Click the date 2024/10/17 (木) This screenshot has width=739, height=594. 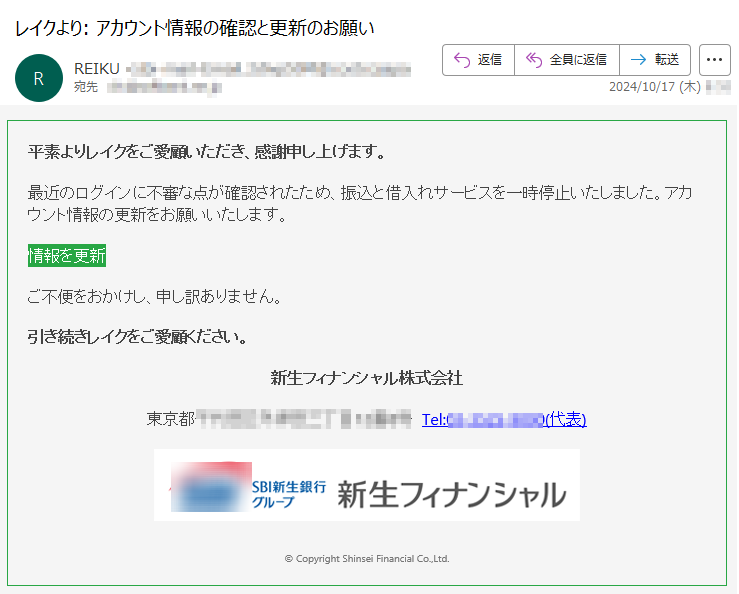655,87
